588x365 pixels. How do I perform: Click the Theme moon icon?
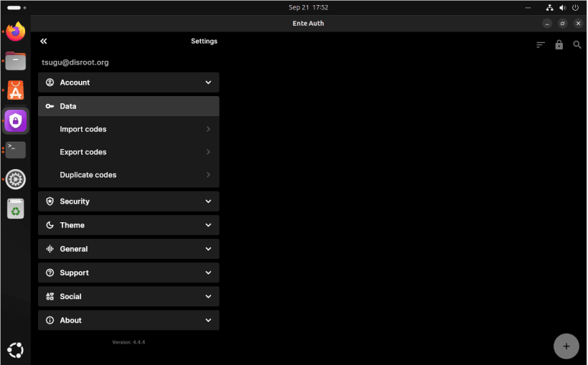50,225
